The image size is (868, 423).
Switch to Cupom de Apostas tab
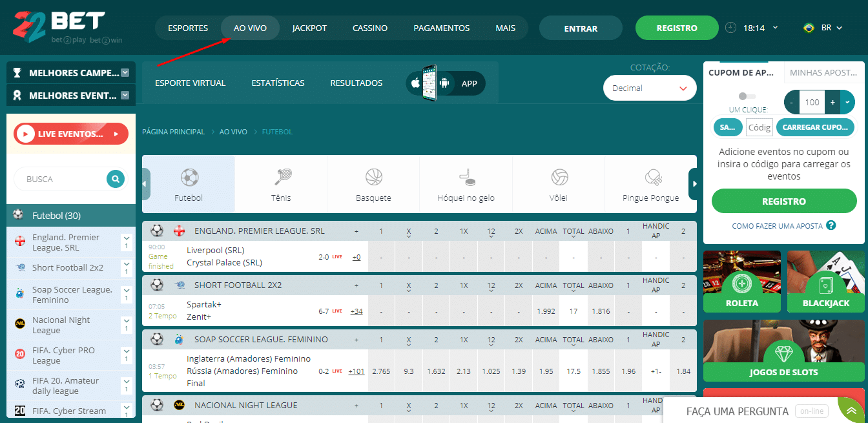(x=743, y=73)
